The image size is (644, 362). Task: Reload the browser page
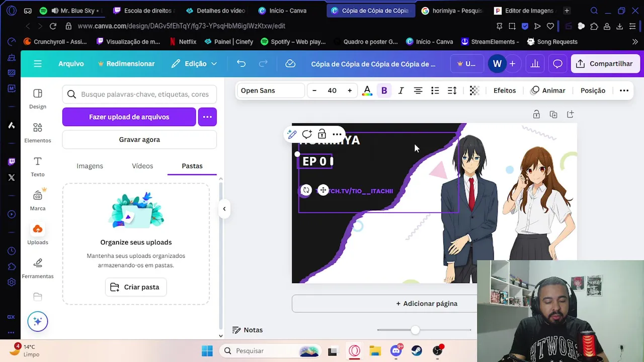click(53, 26)
